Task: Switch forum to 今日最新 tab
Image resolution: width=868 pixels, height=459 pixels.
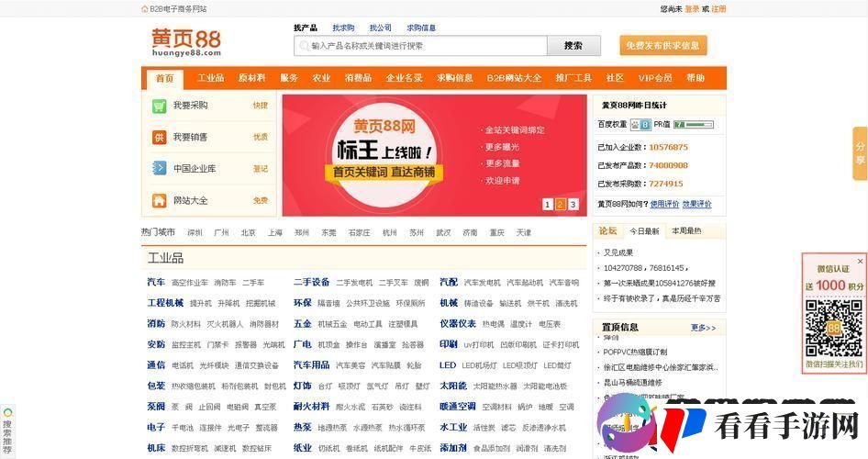Action: click(x=644, y=231)
